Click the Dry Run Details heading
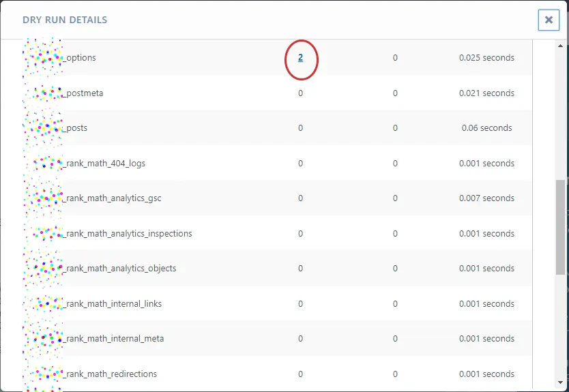 (65, 20)
